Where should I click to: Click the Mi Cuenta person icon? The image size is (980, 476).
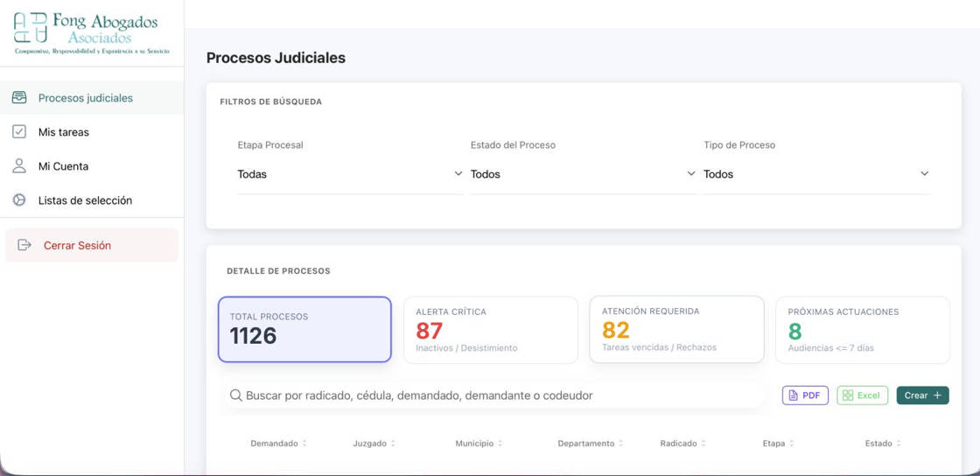[19, 166]
